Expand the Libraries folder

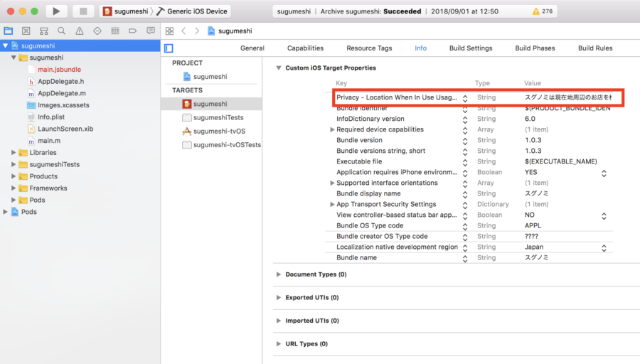click(x=14, y=153)
